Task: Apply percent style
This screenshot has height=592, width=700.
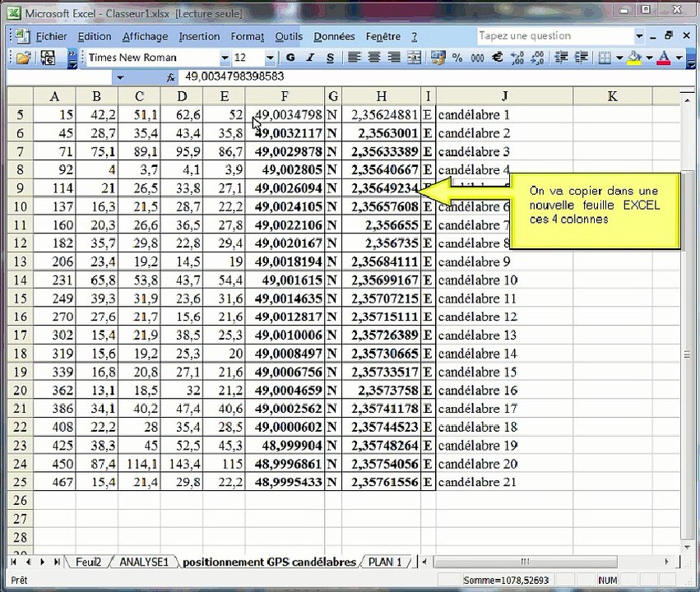Action: [x=457, y=58]
